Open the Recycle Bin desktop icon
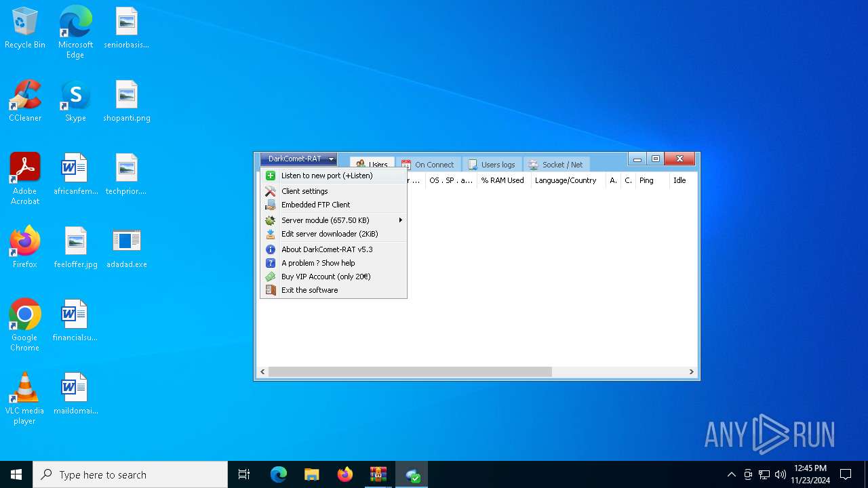The width and height of the screenshot is (868, 488). [25, 28]
